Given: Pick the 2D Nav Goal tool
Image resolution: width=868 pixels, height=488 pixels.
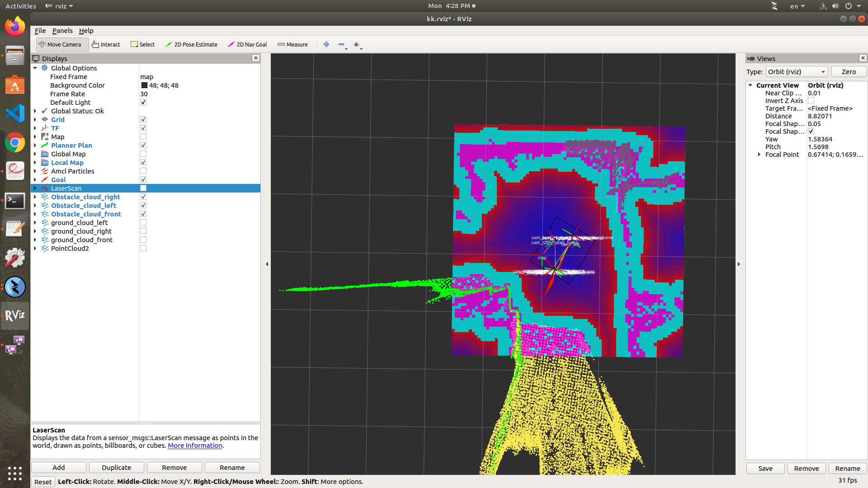Looking at the screenshot, I should (x=247, y=44).
